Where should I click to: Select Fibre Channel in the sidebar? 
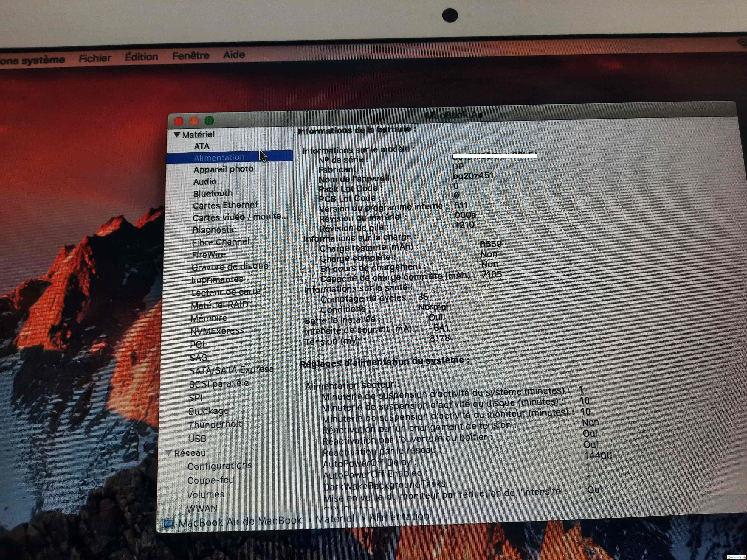(221, 242)
